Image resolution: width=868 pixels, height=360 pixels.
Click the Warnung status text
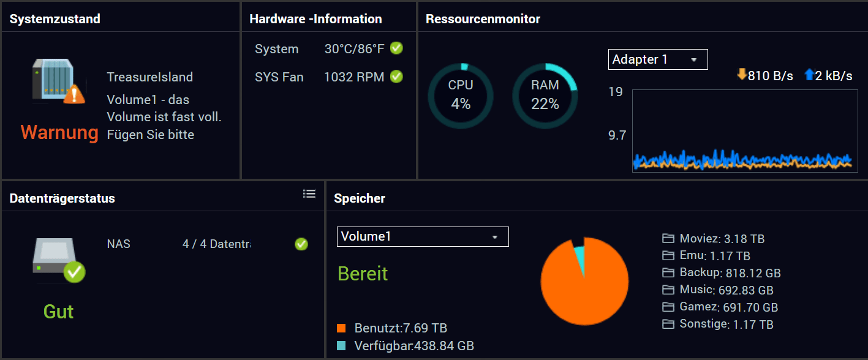click(59, 132)
